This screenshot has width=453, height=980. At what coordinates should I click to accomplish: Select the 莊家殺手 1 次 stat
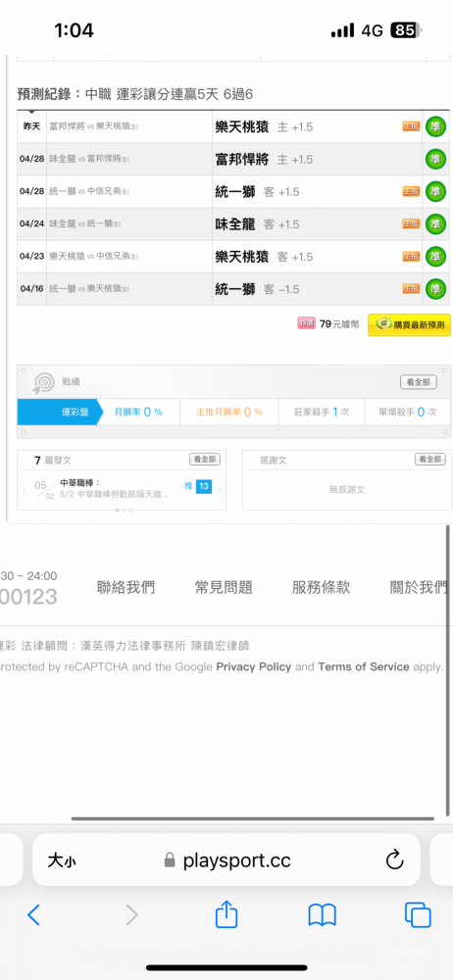(321, 412)
